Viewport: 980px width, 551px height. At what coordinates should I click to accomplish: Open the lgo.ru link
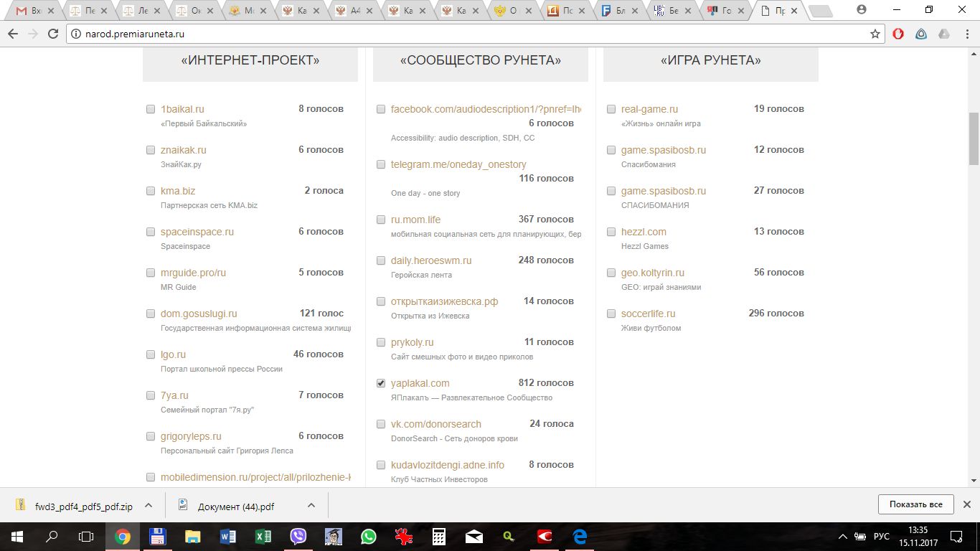pos(173,354)
